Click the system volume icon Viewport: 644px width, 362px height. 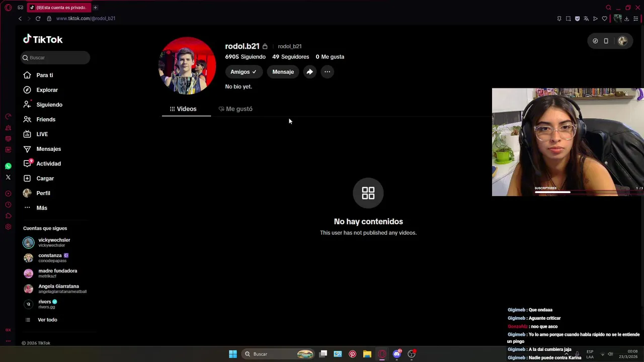[x=610, y=354]
